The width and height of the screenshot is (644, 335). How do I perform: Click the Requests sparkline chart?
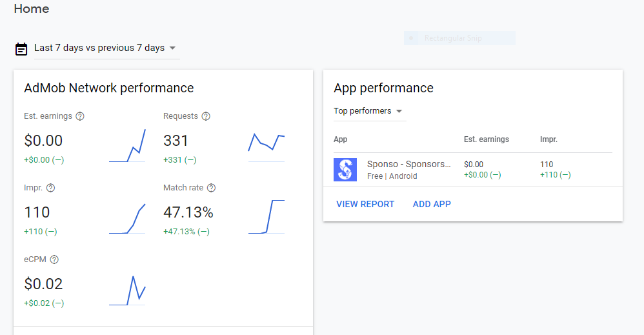click(x=267, y=145)
